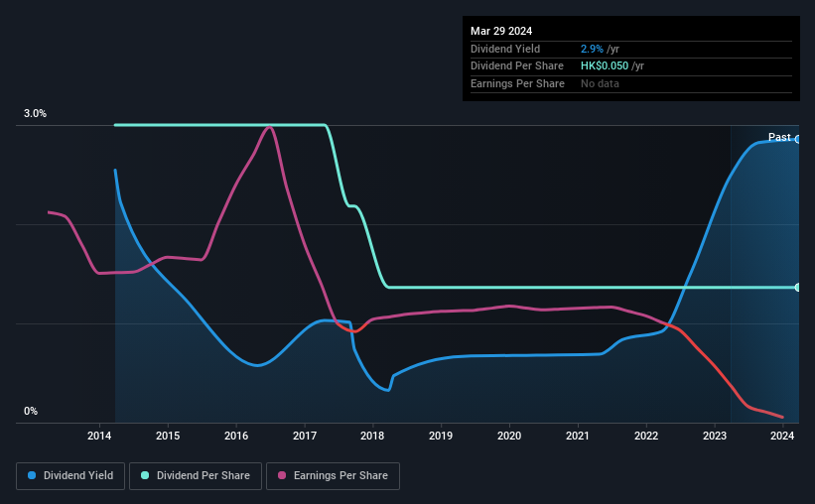Click the 3.0% y-axis label
Viewport: 815px width, 504px height.
click(x=35, y=113)
